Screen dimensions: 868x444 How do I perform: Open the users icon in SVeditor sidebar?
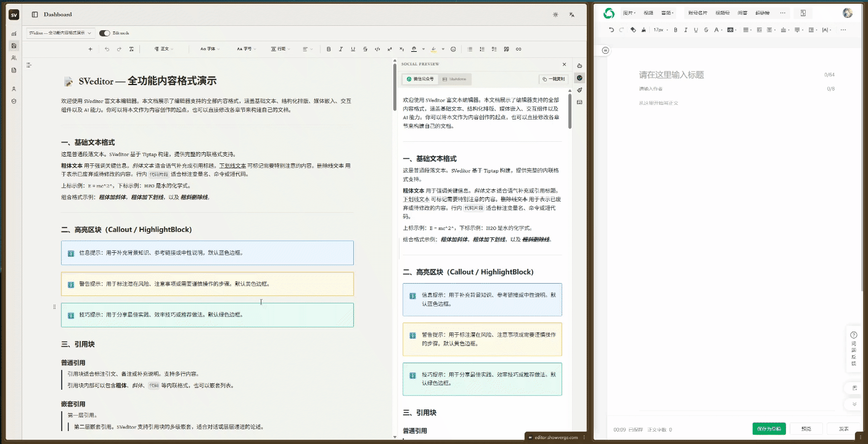(x=14, y=58)
